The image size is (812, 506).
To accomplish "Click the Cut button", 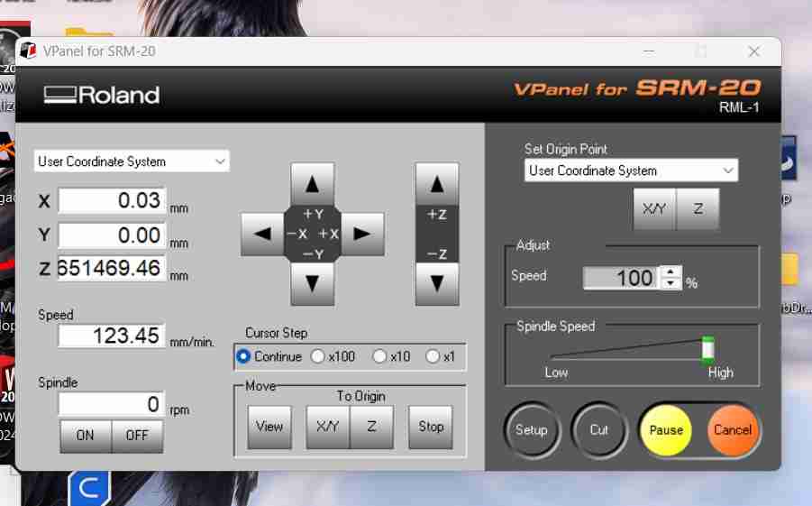I will [x=599, y=430].
